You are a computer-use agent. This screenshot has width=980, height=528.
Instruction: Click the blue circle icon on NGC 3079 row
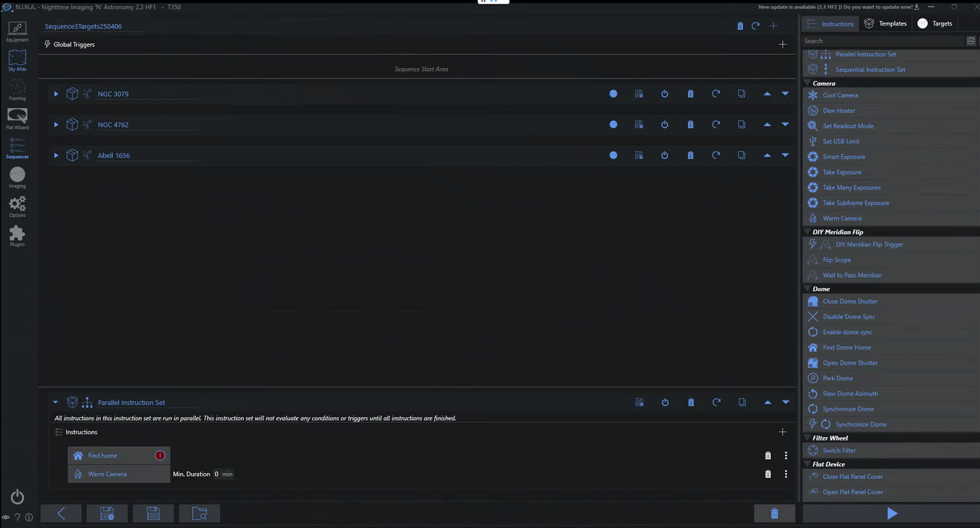click(x=613, y=93)
